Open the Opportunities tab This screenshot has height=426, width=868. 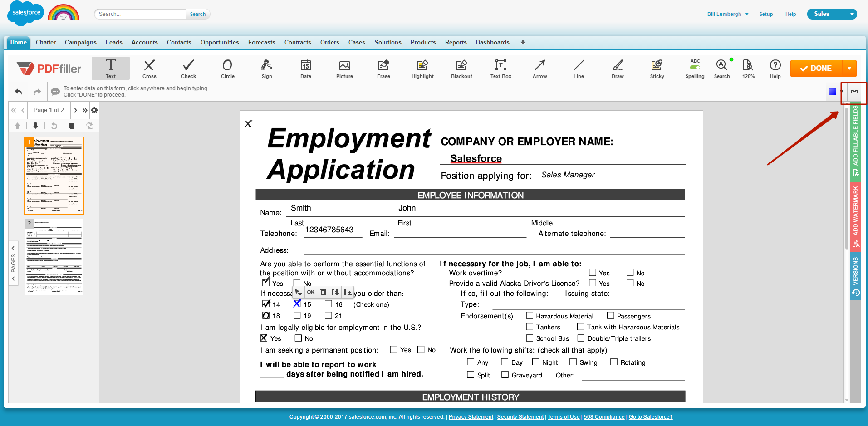coord(220,42)
